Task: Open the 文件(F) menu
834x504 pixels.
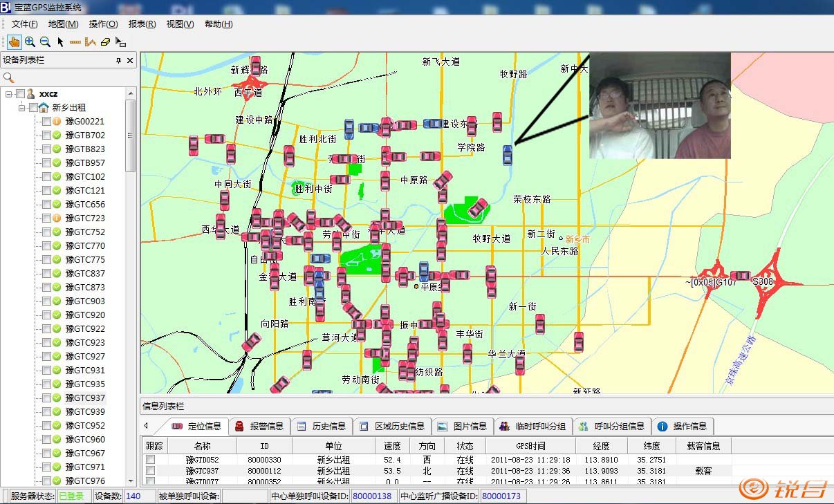Action: 24,24
